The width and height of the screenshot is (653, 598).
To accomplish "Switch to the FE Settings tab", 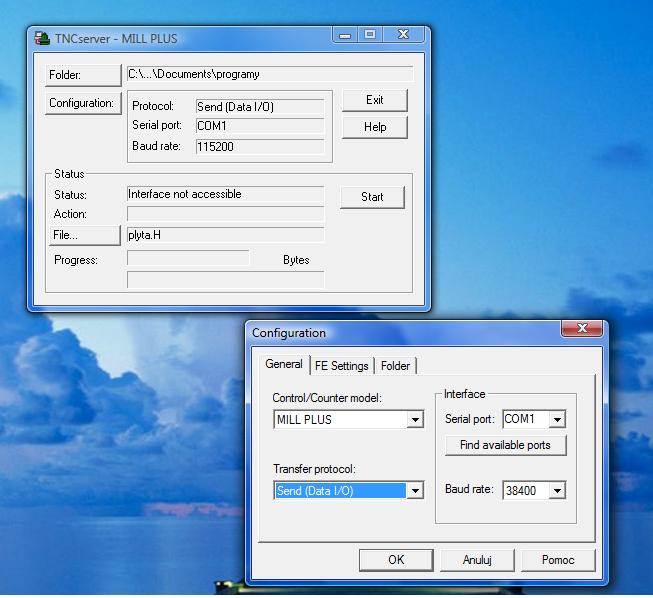I will [341, 366].
